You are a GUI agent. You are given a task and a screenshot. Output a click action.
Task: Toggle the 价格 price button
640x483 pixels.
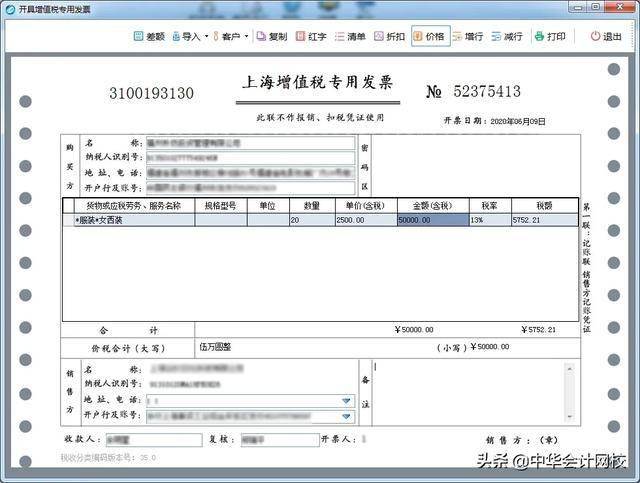tap(431, 36)
